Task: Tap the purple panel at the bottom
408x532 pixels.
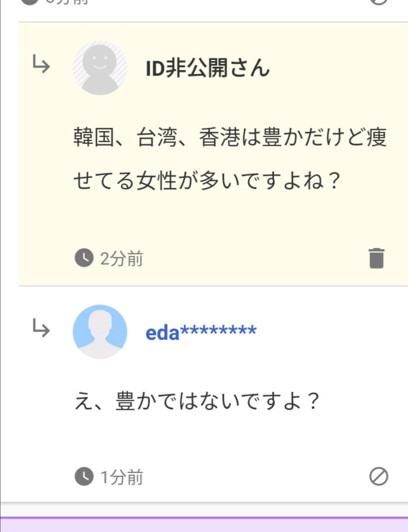Action: (204, 525)
